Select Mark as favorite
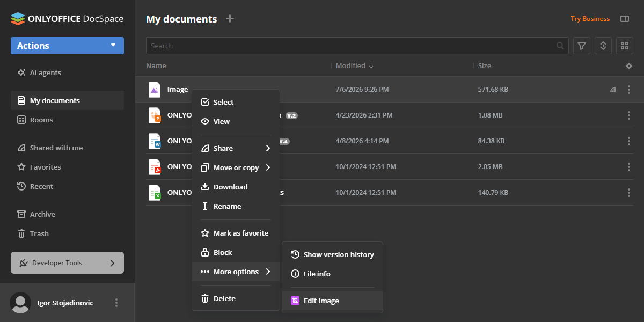The image size is (644, 322). (x=236, y=233)
